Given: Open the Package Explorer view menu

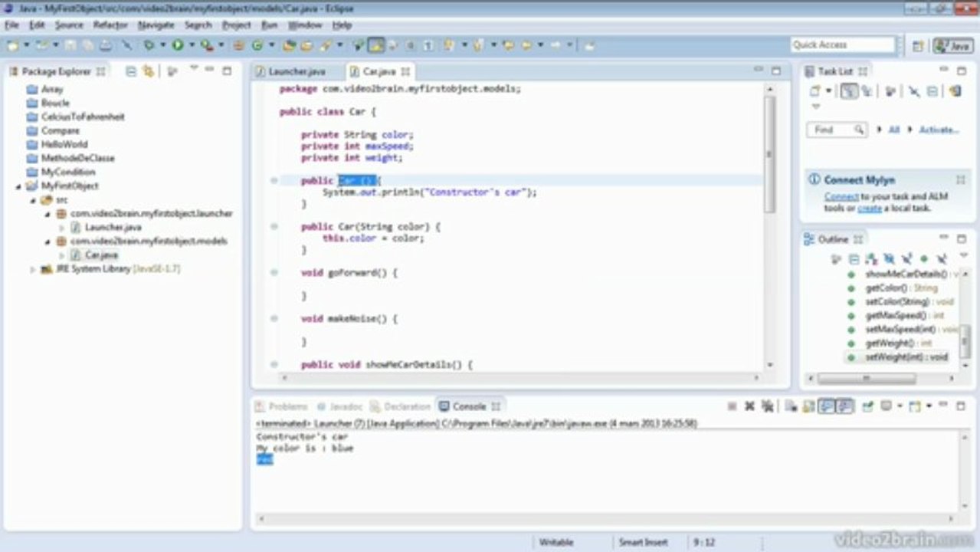Looking at the screenshot, I should 193,70.
